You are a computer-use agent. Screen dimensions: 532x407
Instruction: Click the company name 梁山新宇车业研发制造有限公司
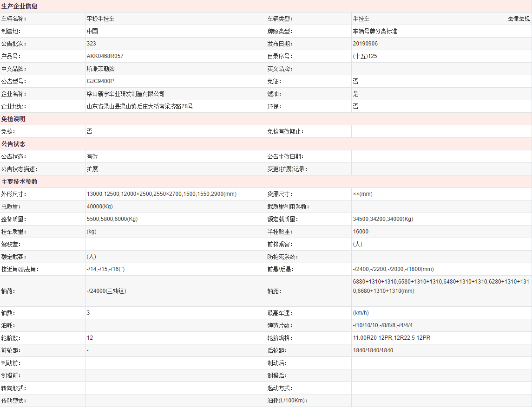[x=125, y=94]
